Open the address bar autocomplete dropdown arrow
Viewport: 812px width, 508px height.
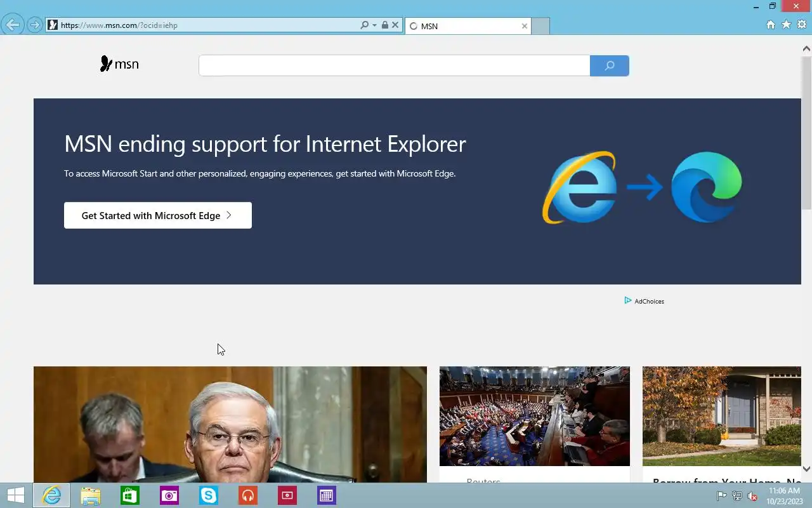(x=374, y=25)
